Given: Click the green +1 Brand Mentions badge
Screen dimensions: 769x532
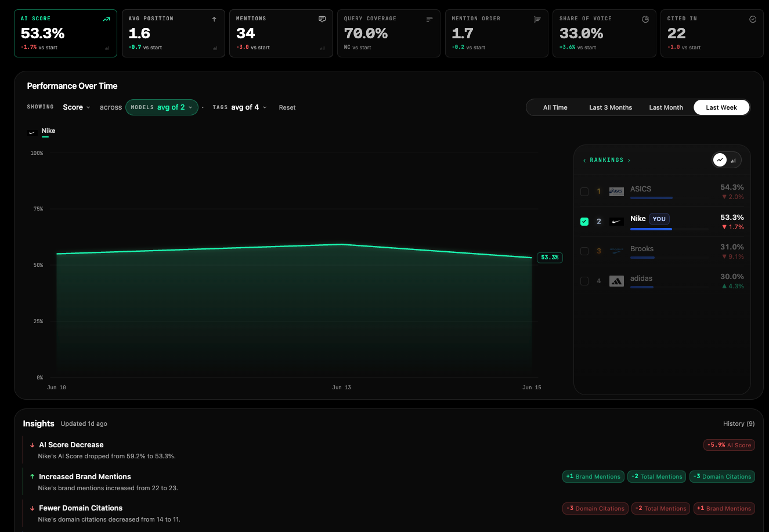Looking at the screenshot, I should coord(593,476).
